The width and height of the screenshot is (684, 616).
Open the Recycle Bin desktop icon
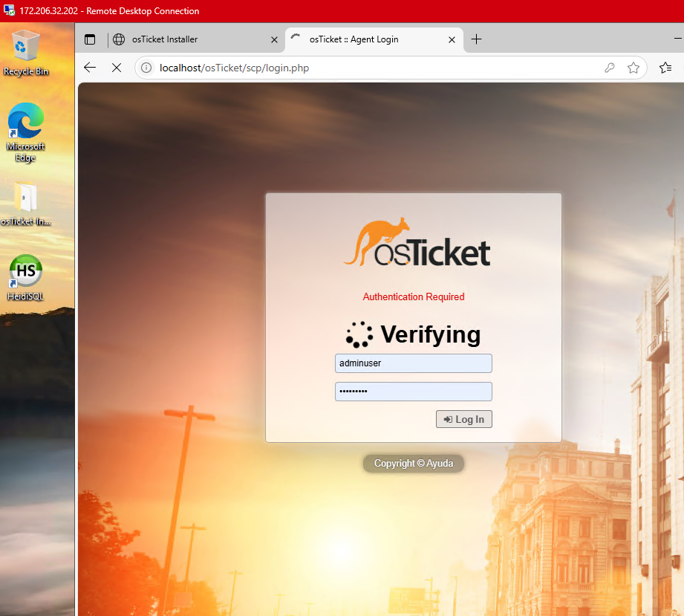coord(25,53)
